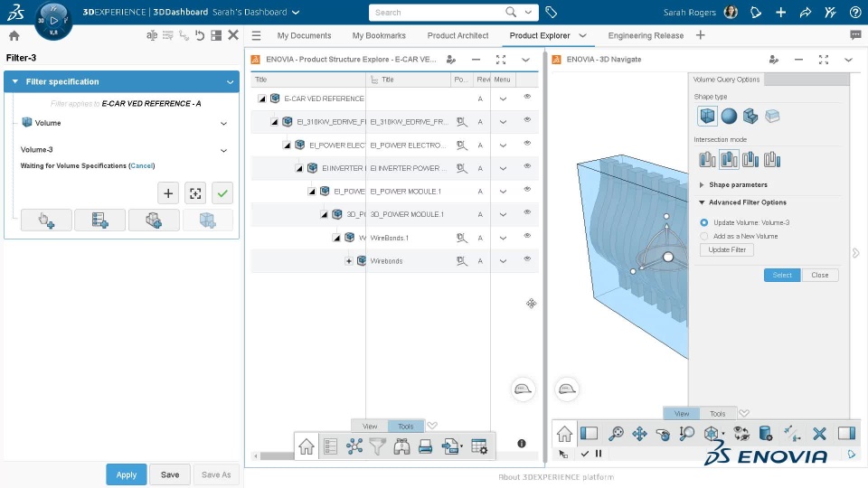Select View tab in Product Structure Explore

coord(370,426)
